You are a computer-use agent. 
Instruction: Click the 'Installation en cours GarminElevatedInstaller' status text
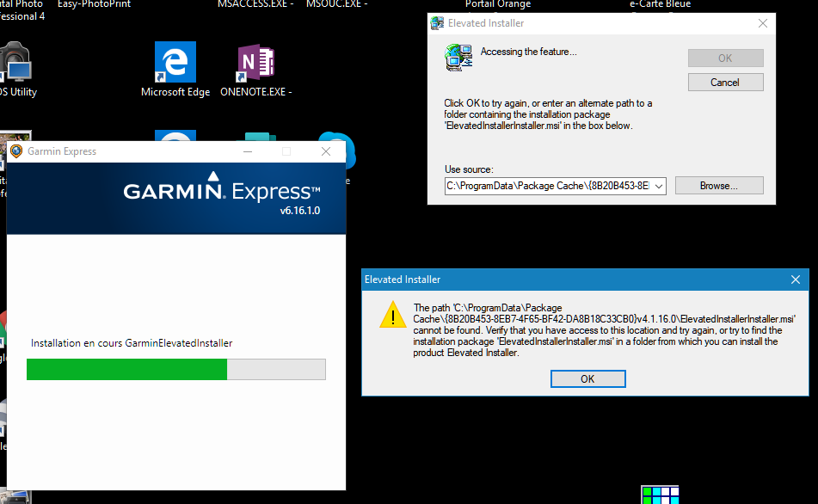[132, 343]
